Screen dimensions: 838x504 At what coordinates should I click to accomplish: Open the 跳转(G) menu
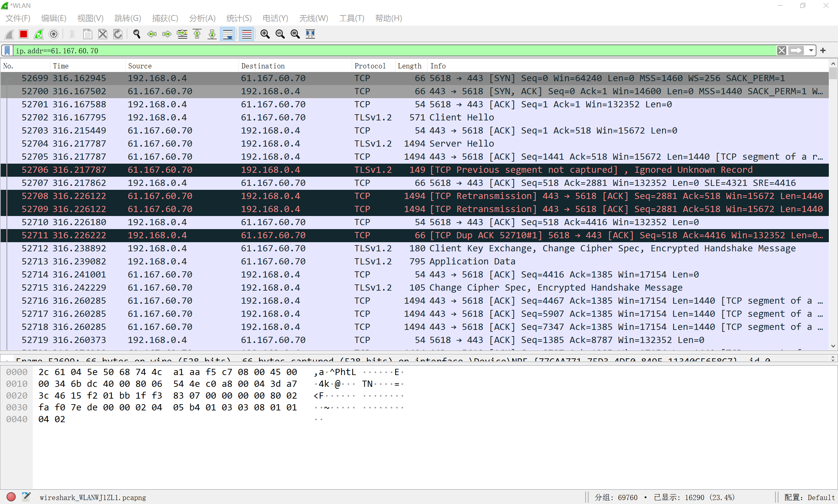point(128,18)
